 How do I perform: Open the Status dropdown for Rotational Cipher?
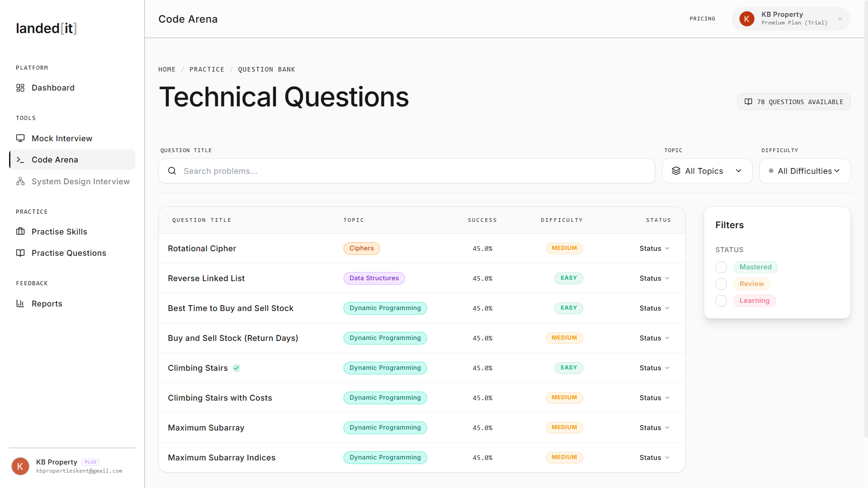653,248
